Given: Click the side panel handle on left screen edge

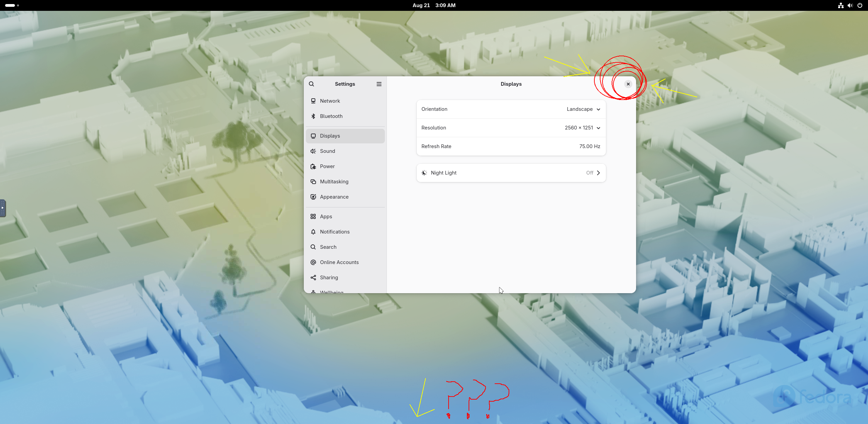Looking at the screenshot, I should coord(3,208).
